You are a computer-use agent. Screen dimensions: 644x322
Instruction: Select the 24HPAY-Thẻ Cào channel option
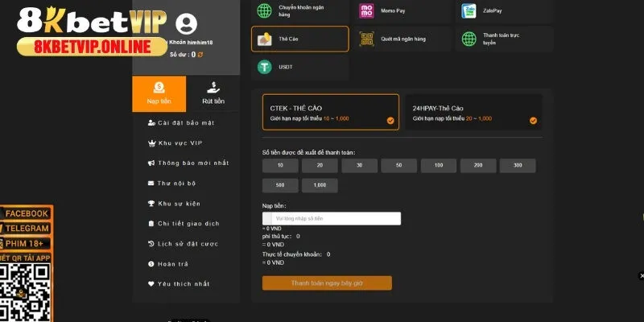(473, 113)
